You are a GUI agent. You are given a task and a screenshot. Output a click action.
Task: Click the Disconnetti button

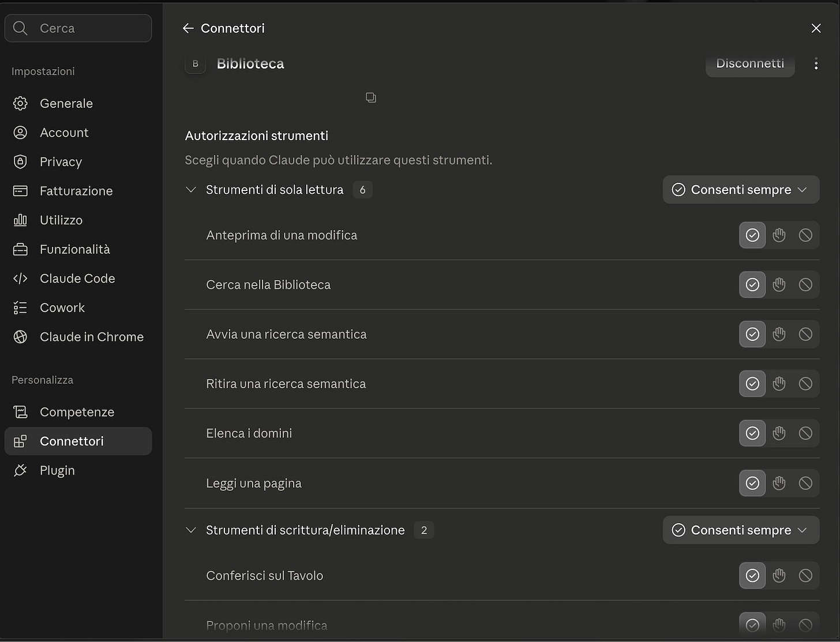coord(750,63)
